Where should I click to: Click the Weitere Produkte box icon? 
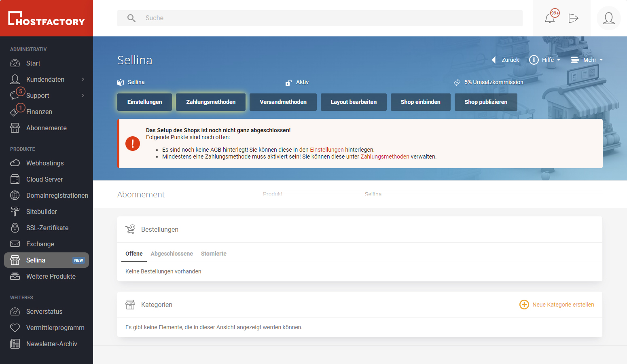coord(15,276)
